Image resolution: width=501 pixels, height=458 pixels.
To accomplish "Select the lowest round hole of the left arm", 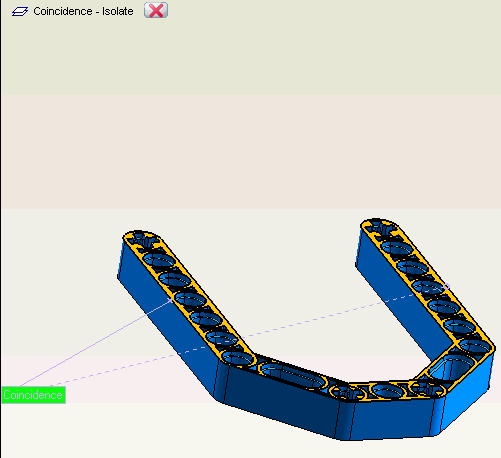I will pos(238,358).
